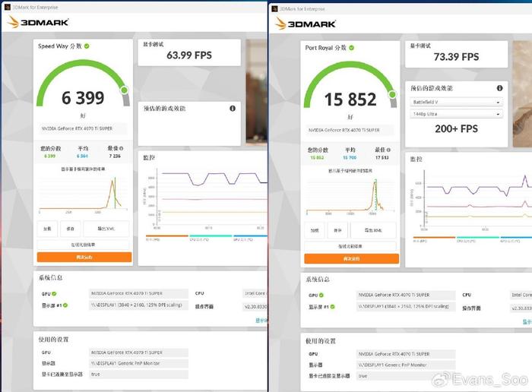
Task: Click display #1 green check in Speed Way window
Action: click(x=65, y=305)
